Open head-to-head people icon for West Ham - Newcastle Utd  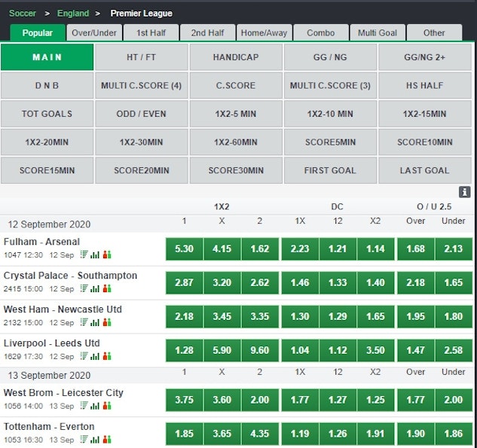[107, 322]
